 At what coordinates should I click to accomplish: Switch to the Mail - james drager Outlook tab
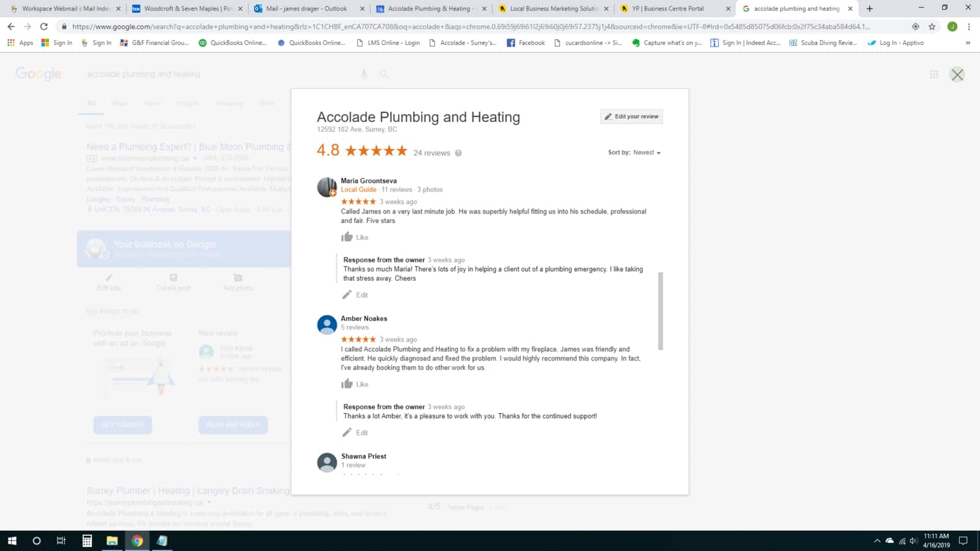tap(309, 9)
